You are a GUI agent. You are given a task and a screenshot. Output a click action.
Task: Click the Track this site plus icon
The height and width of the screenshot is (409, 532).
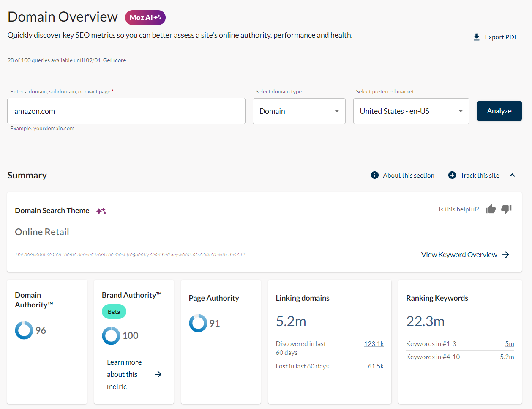point(452,175)
